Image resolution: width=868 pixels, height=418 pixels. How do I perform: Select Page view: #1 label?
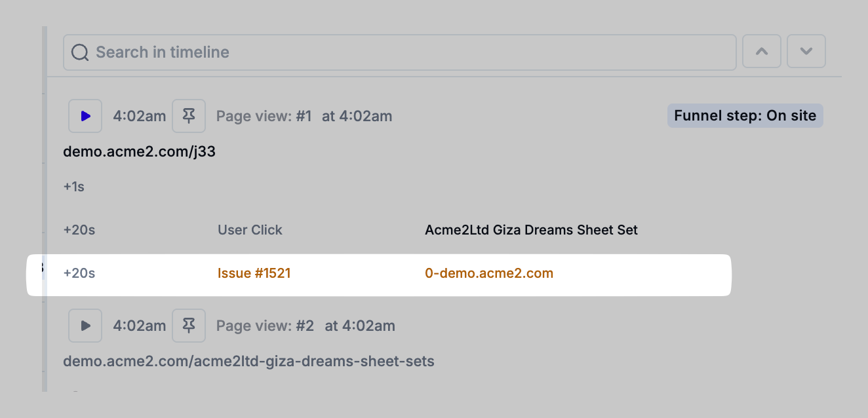pos(264,117)
